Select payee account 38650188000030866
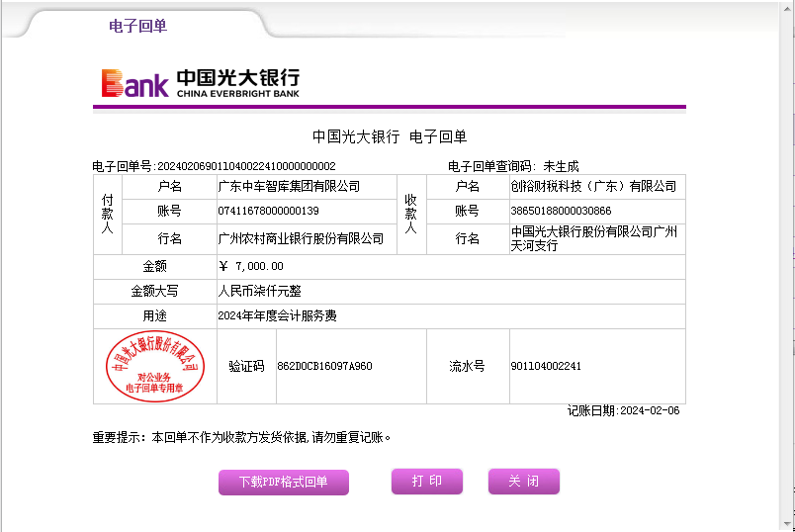 561,211
